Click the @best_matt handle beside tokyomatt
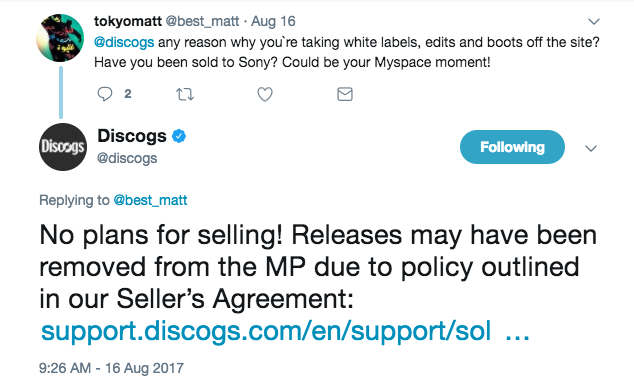Image resolution: width=634 pixels, height=377 pixels. 203,21
